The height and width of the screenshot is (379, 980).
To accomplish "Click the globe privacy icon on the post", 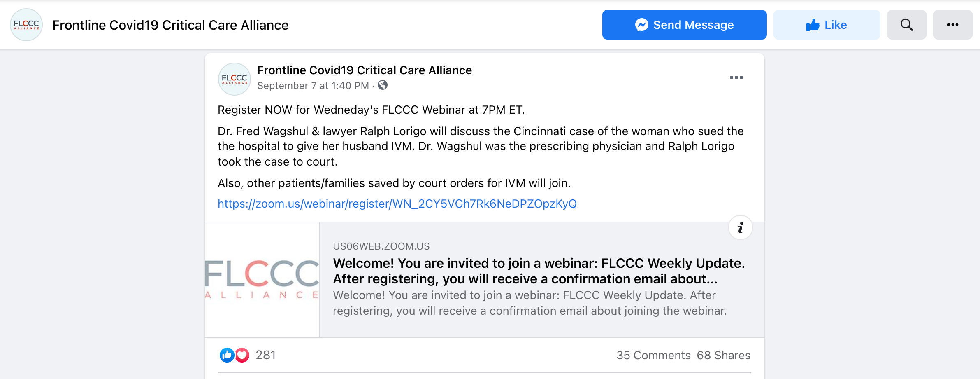I will coord(383,86).
